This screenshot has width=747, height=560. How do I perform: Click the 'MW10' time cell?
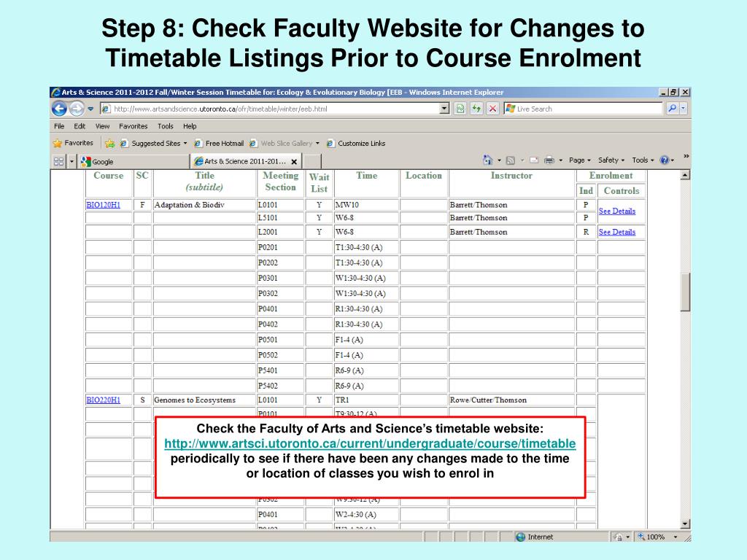tap(366, 205)
